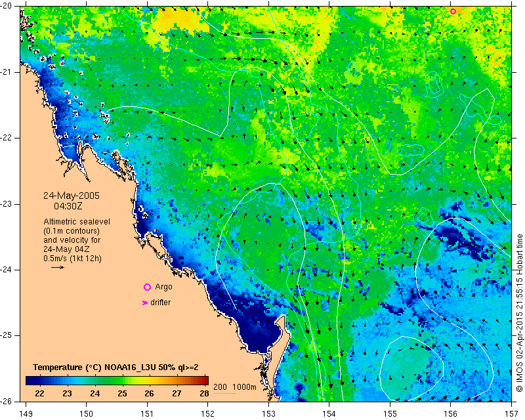Image resolution: width=525 pixels, height=420 pixels.
Task: Click the '1000m' depth contour label
Action: click(244, 387)
